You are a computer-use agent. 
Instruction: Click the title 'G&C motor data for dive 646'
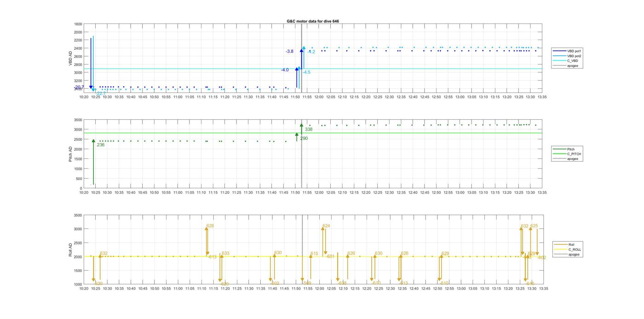pos(313,21)
